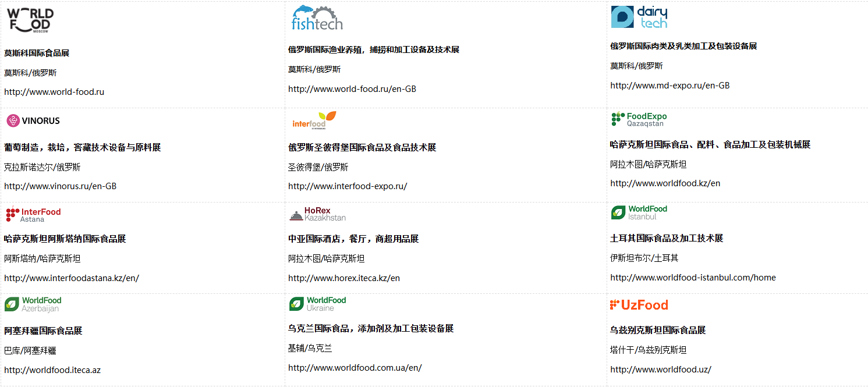Click the World Food Moscow logo
868x387 pixels.
coord(30,20)
